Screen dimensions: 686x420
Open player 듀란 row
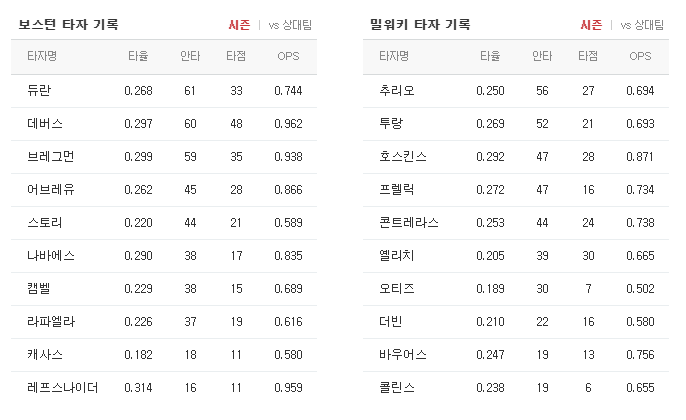[x=164, y=91]
